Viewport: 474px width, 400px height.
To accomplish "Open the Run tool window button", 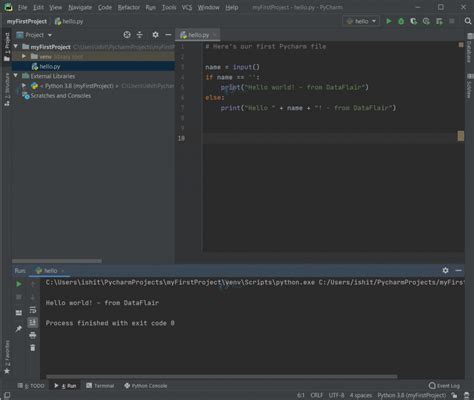I will click(65, 386).
